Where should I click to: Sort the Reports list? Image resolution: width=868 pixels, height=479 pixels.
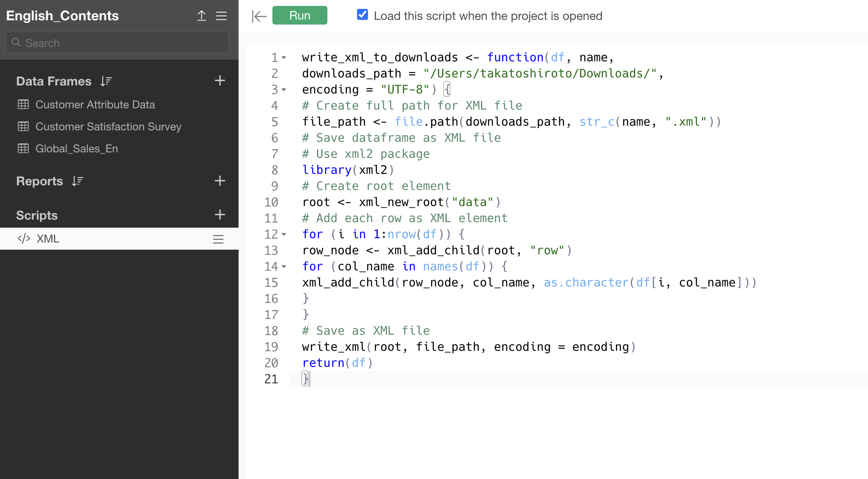(x=77, y=181)
